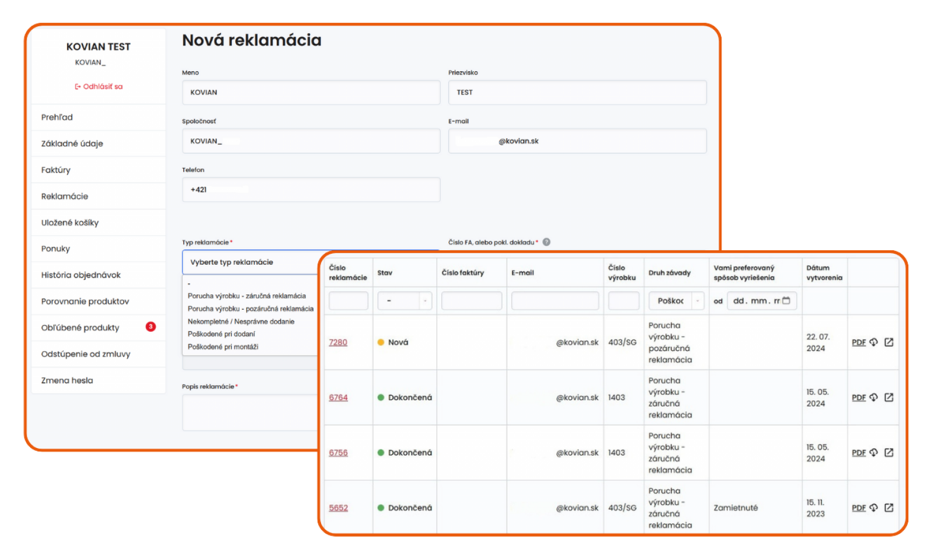This screenshot has height=560, width=934.
Task: Open external link icon for row 6764
Action: coord(889,398)
